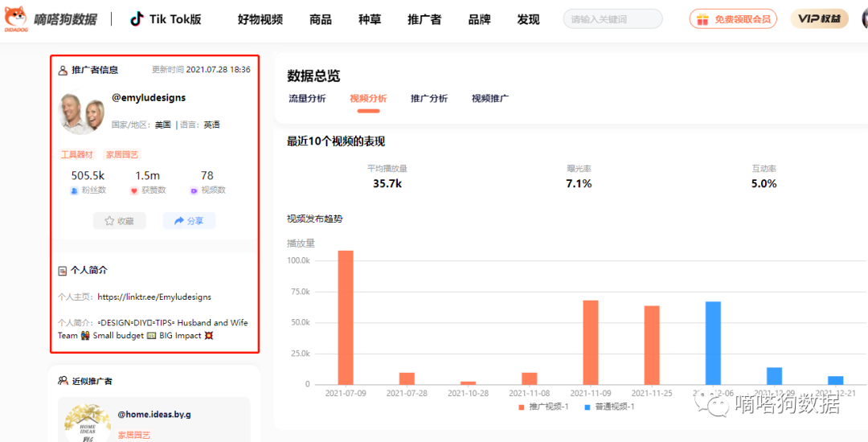The width and height of the screenshot is (868, 442).
Task: Switch to the 流量分析 tab
Action: pyautogui.click(x=307, y=99)
